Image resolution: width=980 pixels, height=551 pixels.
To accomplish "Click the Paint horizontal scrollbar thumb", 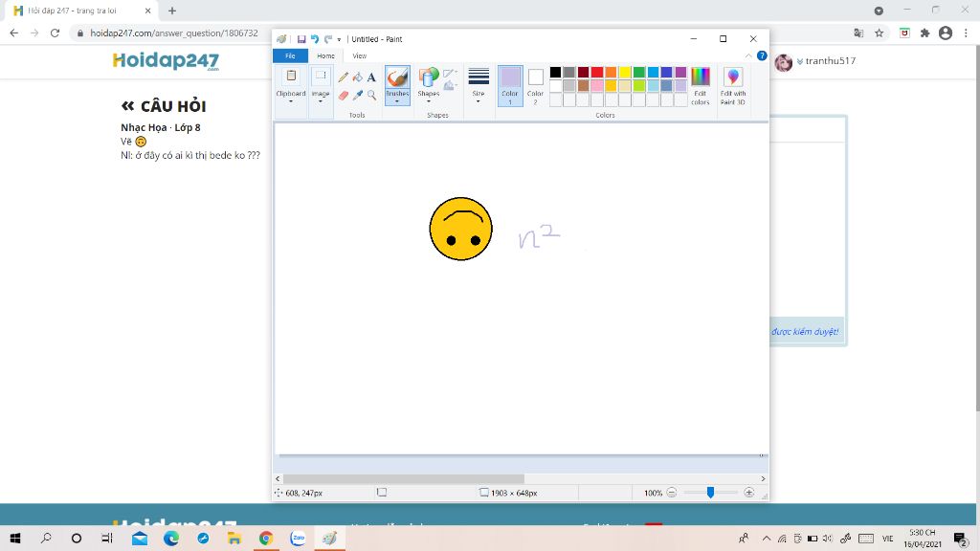I will (x=404, y=478).
